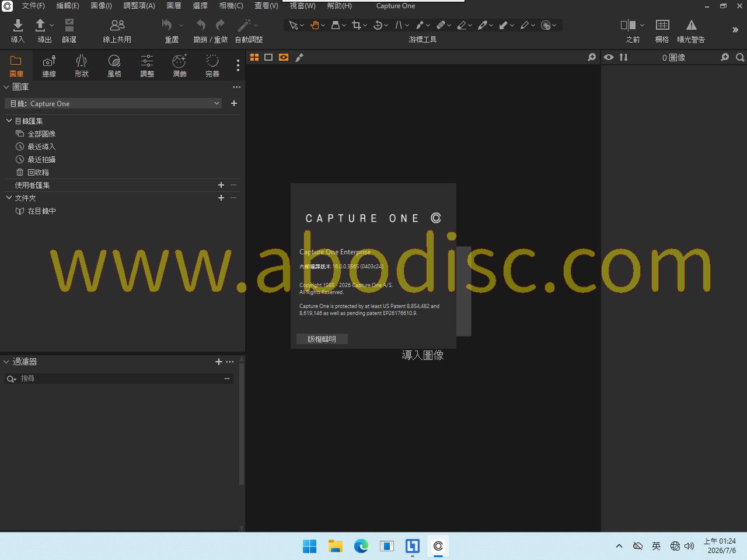Open the 幫助(H) menu
Image resolution: width=747 pixels, height=560 pixels.
pyautogui.click(x=339, y=6)
